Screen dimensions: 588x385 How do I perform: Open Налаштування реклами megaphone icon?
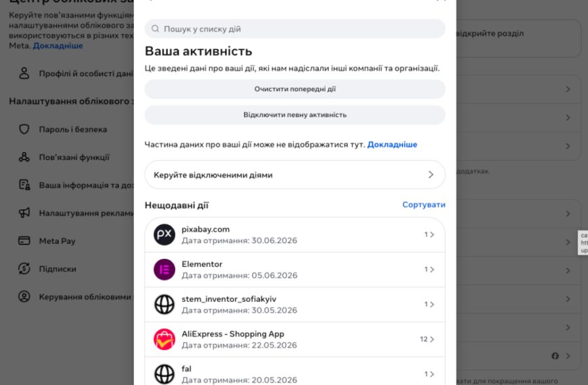tap(24, 213)
